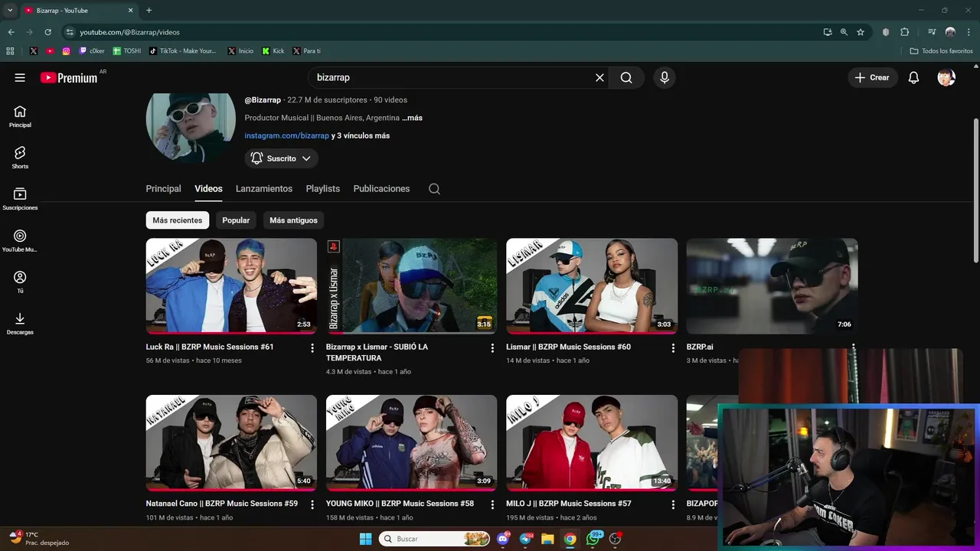Open the account avatar menu
Image resolution: width=980 pixels, height=551 pixels.
tap(946, 77)
